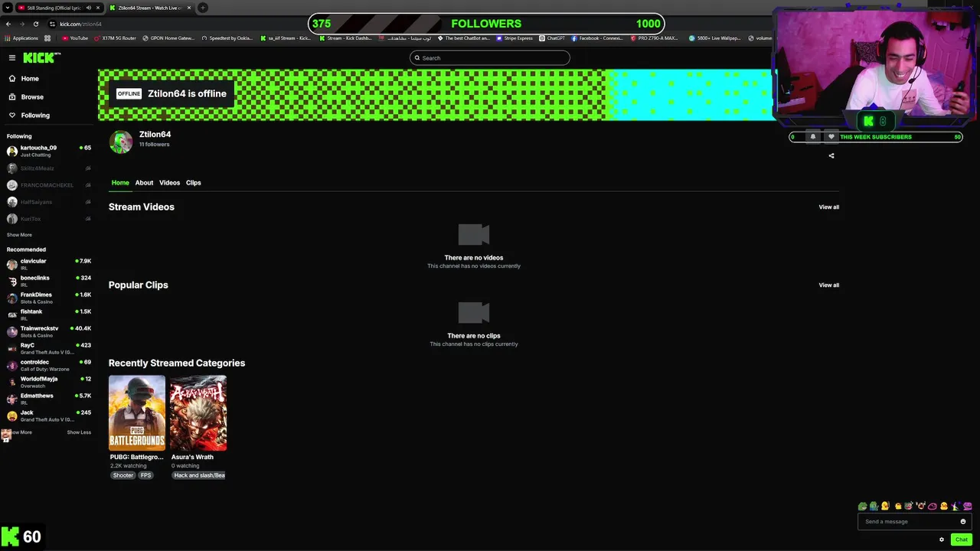View all Stream Videos

(x=828, y=207)
